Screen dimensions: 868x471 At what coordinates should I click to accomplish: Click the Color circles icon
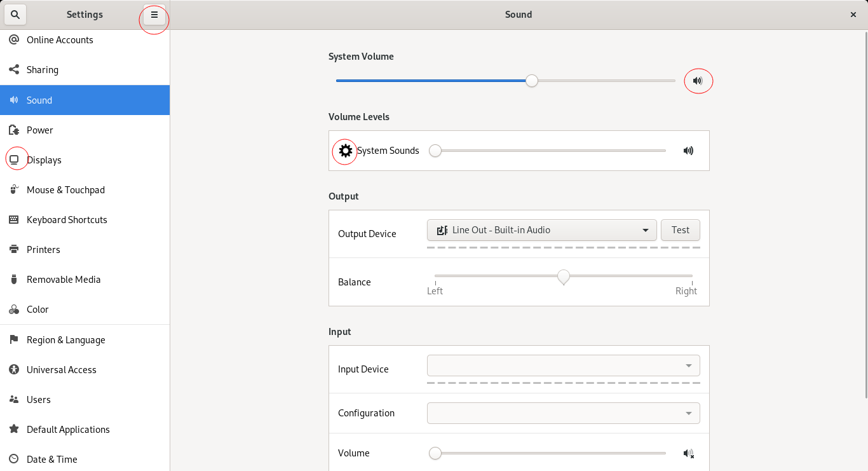14,310
